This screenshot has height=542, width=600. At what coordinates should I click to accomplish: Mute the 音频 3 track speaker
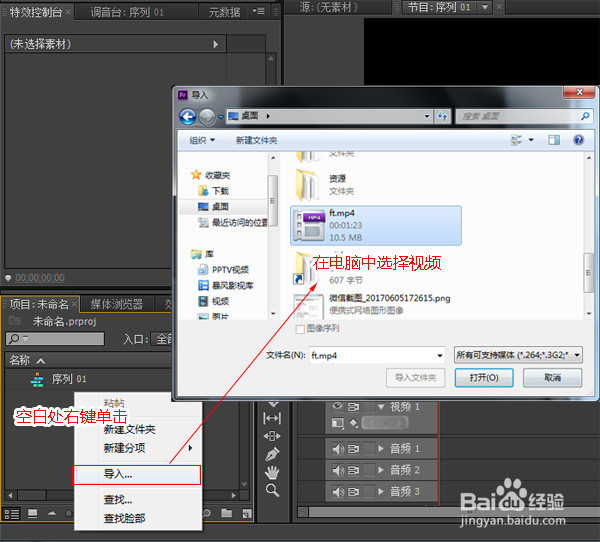(x=338, y=491)
